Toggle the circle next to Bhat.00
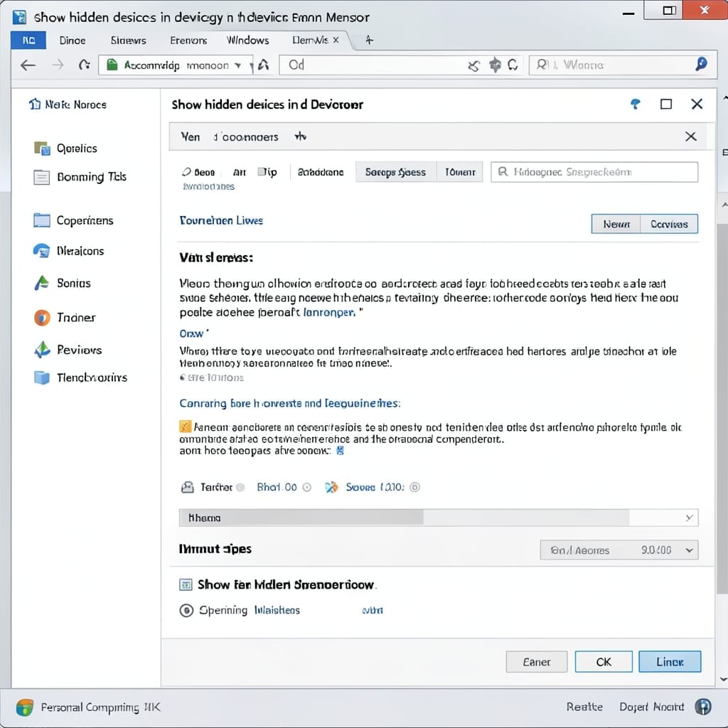Viewport: 728px width, 728px height. (307, 487)
